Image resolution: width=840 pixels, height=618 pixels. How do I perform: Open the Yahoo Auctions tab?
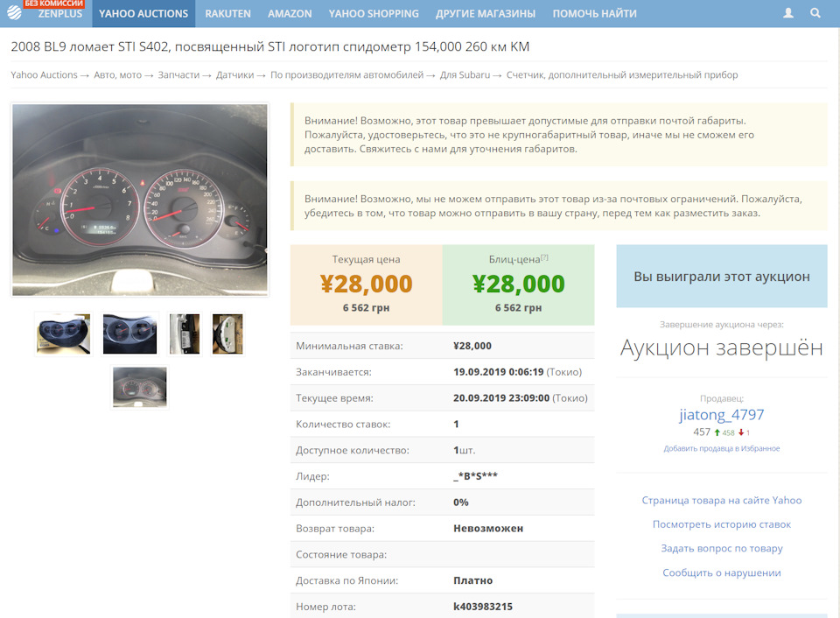(143, 13)
